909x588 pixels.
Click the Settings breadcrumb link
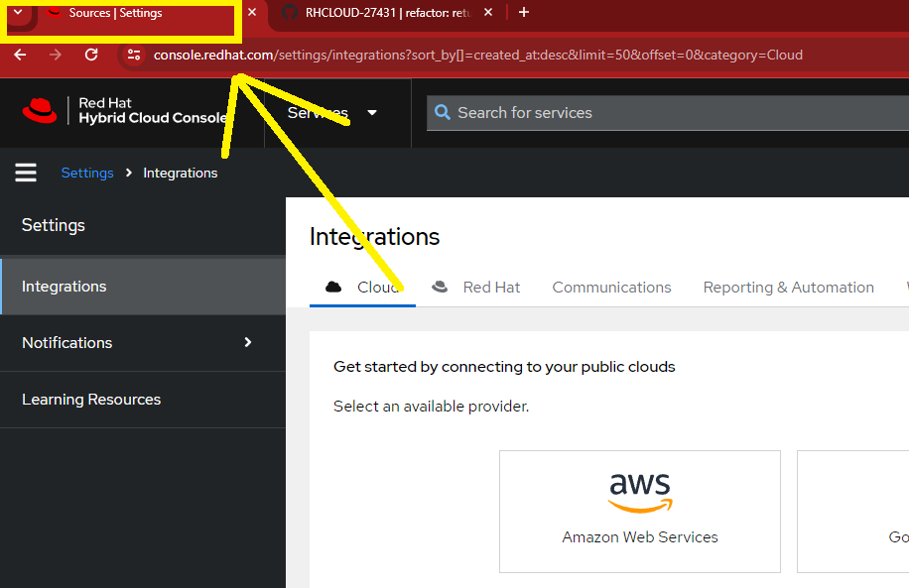[87, 173]
